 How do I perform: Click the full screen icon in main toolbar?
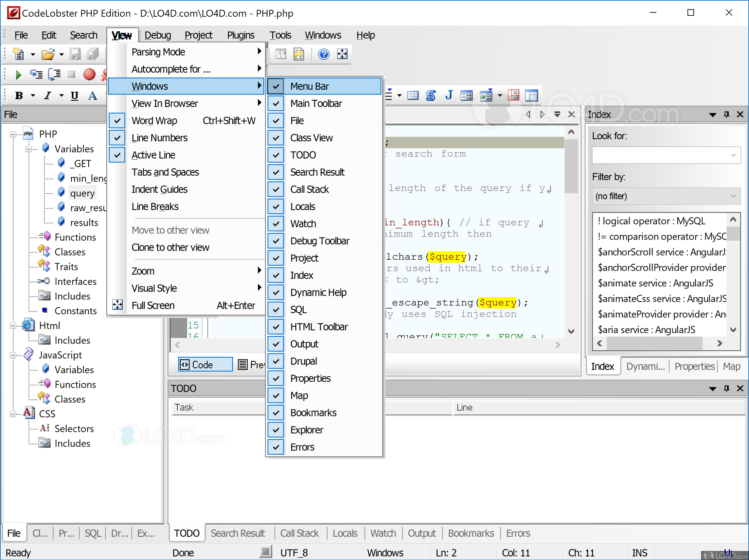[x=342, y=54]
